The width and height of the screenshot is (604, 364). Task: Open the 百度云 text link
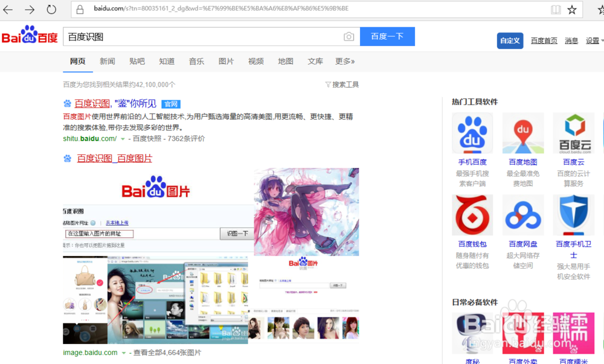[x=574, y=162]
